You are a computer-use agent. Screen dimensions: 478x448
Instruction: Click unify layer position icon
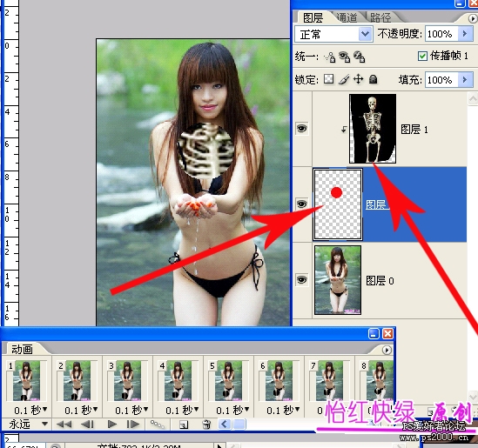pos(330,57)
